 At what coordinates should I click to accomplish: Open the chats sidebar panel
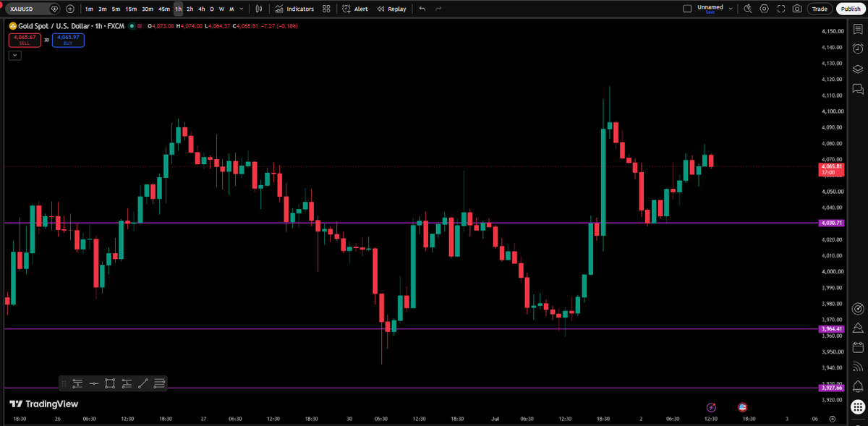pos(858,89)
